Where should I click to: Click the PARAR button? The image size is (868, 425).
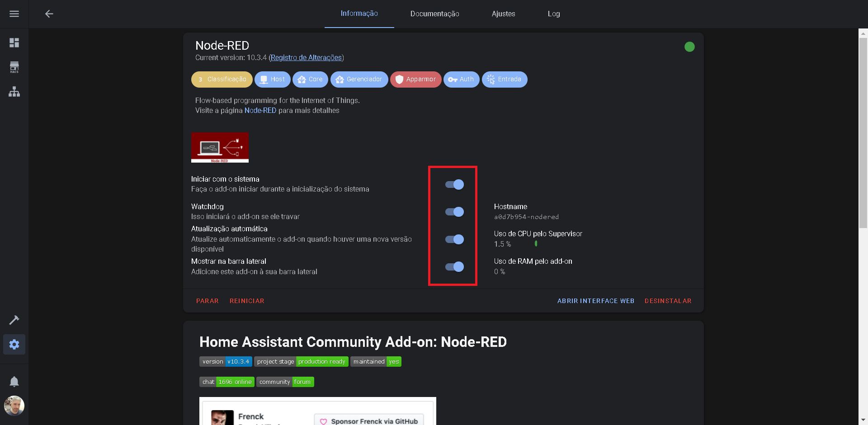(208, 301)
